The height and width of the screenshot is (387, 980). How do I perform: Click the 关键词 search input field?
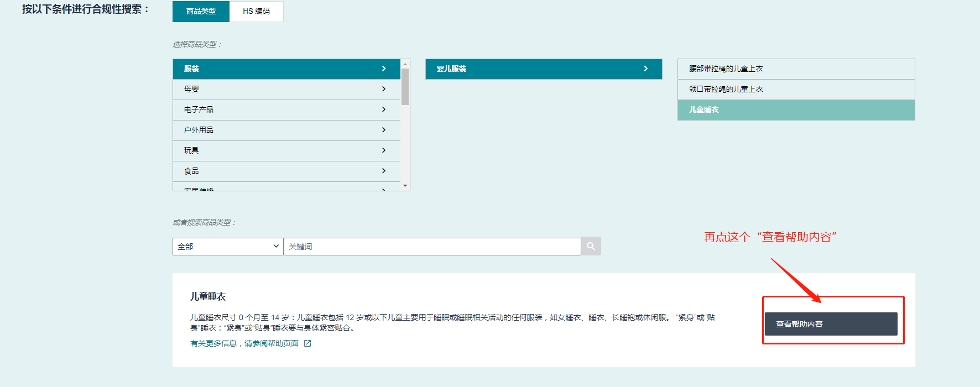tap(432, 247)
